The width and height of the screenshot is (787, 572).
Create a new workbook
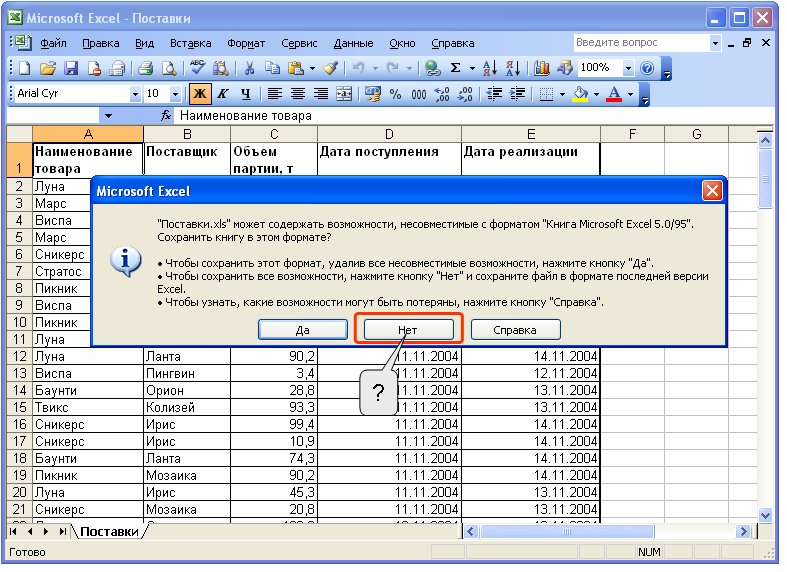(x=24, y=68)
